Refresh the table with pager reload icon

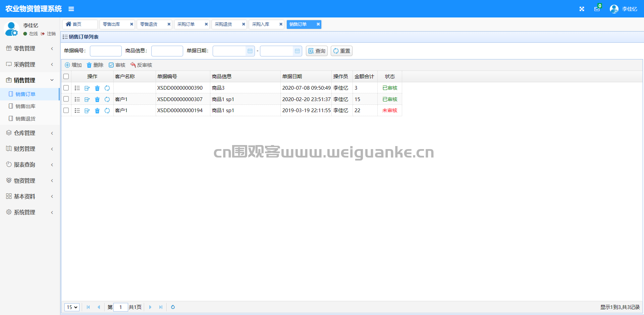(173, 307)
